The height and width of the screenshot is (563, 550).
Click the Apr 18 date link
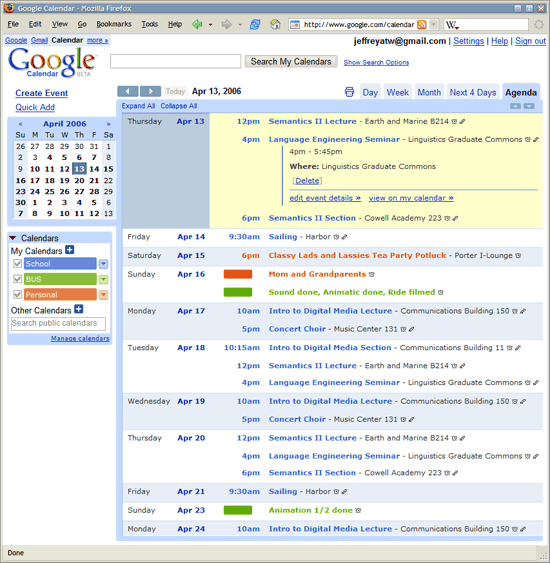pyautogui.click(x=191, y=348)
